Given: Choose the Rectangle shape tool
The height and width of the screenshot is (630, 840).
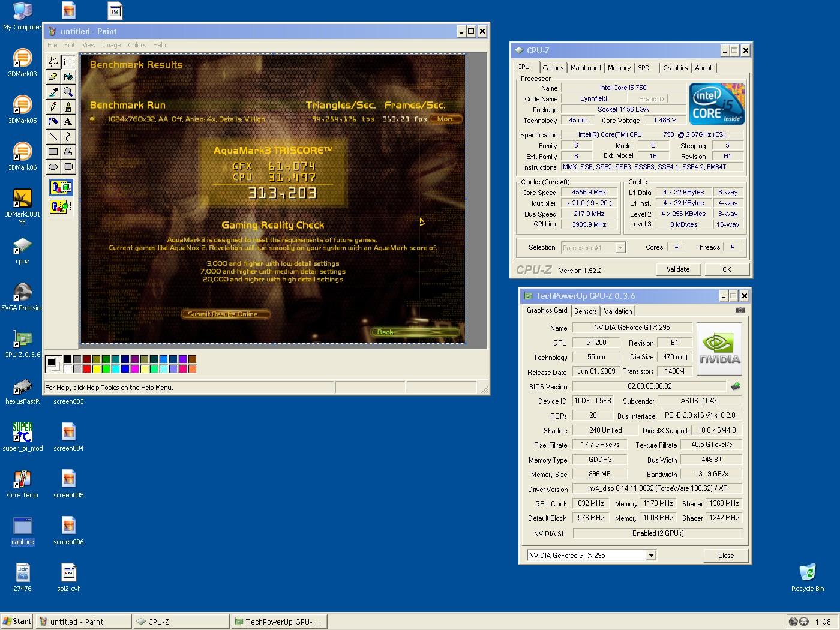Looking at the screenshot, I should (53, 152).
